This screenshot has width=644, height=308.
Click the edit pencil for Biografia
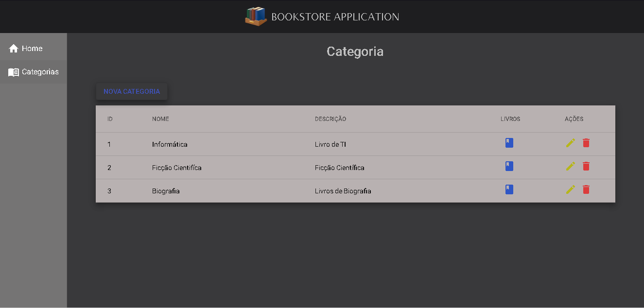pos(570,189)
